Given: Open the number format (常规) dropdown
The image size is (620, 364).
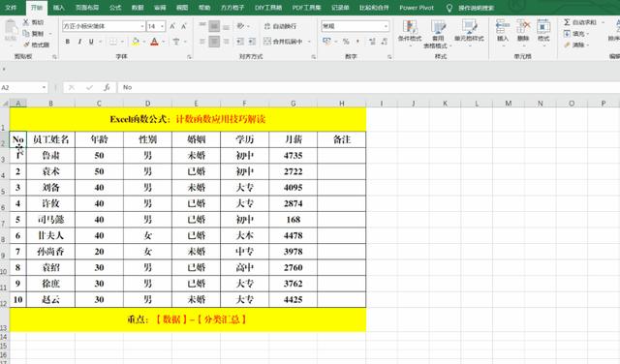Looking at the screenshot, I should [386, 26].
